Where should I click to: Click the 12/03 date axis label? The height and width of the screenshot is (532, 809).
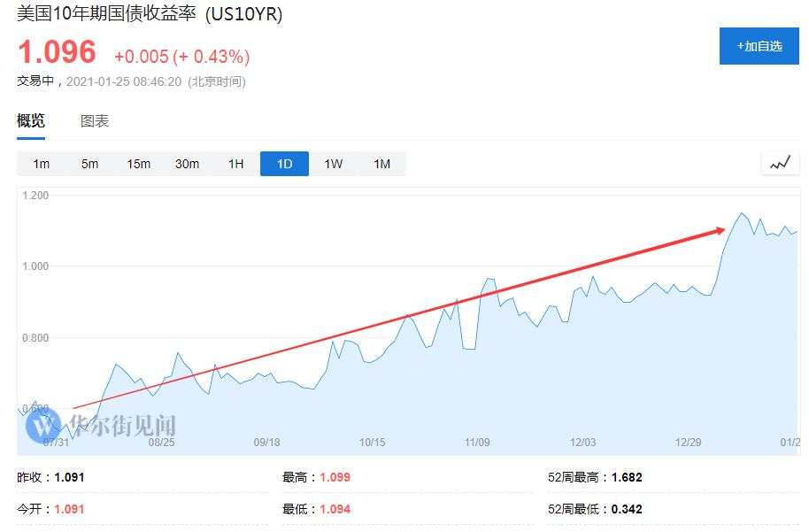pos(583,443)
